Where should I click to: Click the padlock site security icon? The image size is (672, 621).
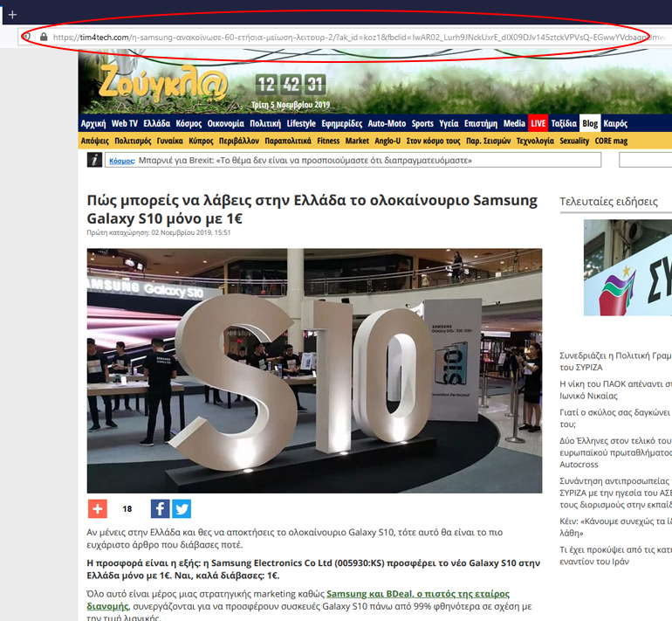[x=43, y=38]
